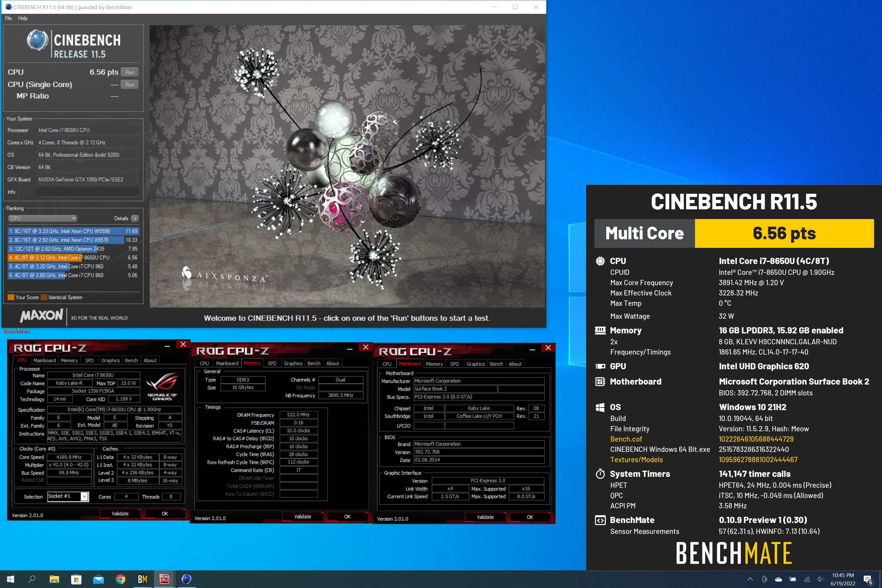Click the Info input field in Your System
The height and width of the screenshot is (588, 882).
pyautogui.click(x=87, y=192)
